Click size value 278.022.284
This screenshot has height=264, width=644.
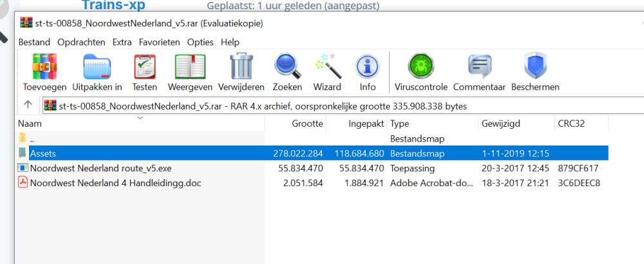pyautogui.click(x=298, y=153)
